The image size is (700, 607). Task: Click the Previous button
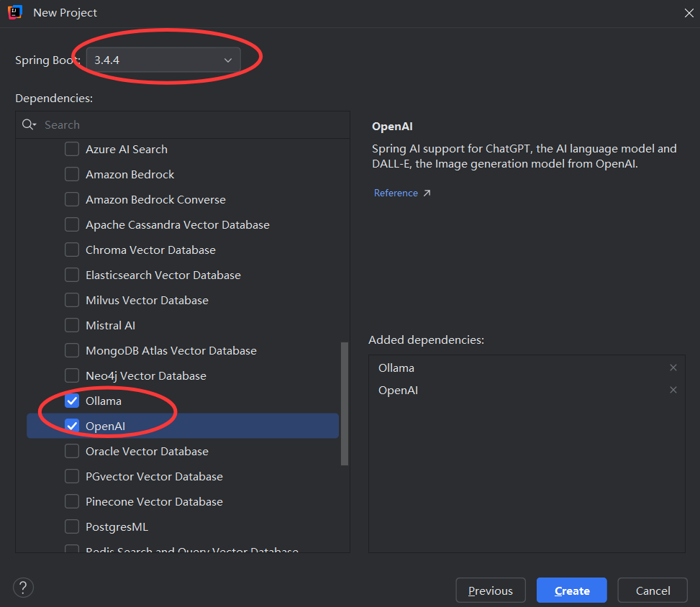click(491, 590)
